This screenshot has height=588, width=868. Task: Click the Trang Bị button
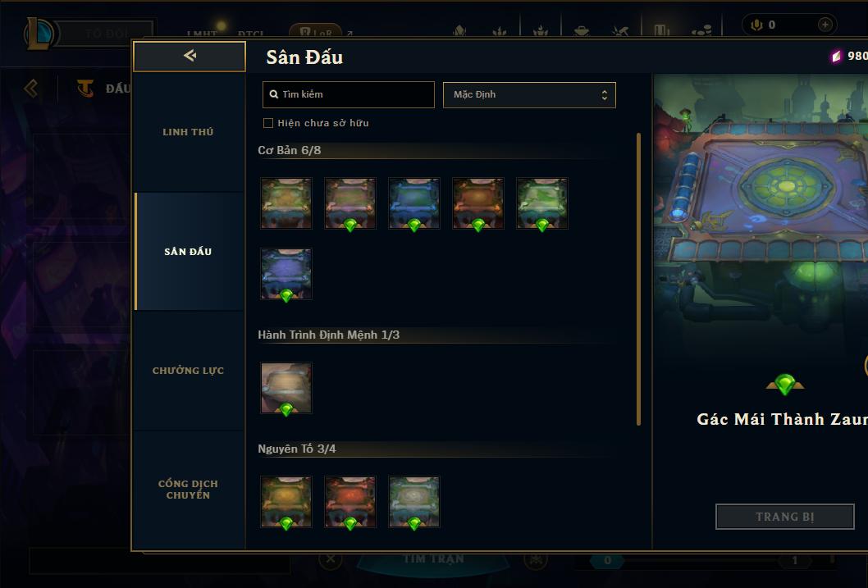click(784, 517)
